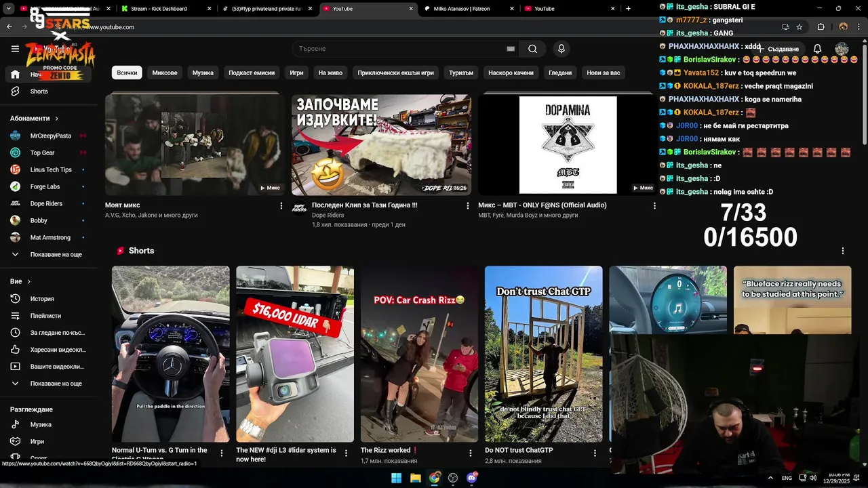Bookmark this page with the star icon
Viewport: 868px width, 488px height.
coord(800,27)
